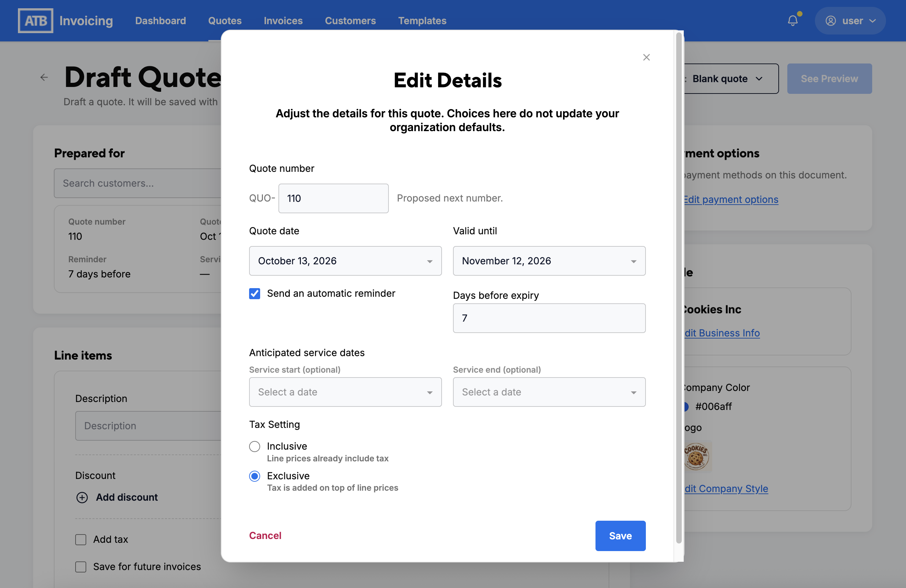Click the dialog vertical scrollbar
The width and height of the screenshot is (906, 588).
tap(678, 287)
